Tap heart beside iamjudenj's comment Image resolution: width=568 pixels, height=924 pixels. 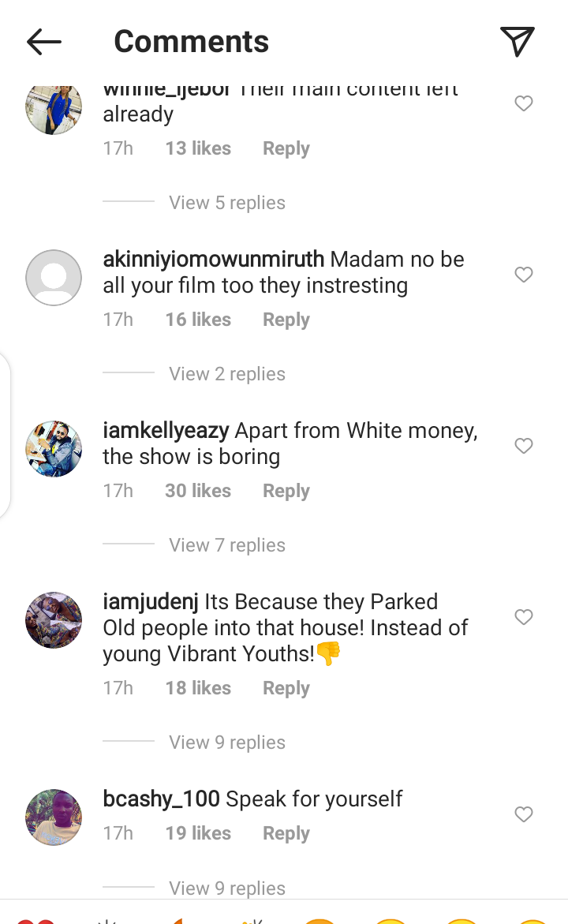(524, 617)
